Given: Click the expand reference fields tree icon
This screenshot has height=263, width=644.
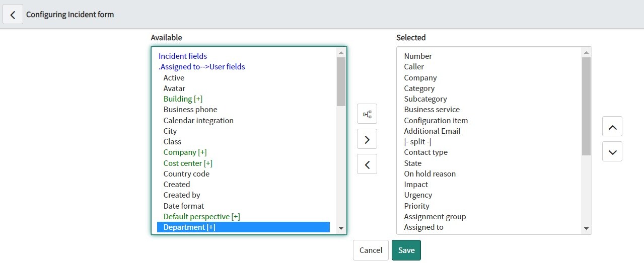Looking at the screenshot, I should tap(367, 114).
